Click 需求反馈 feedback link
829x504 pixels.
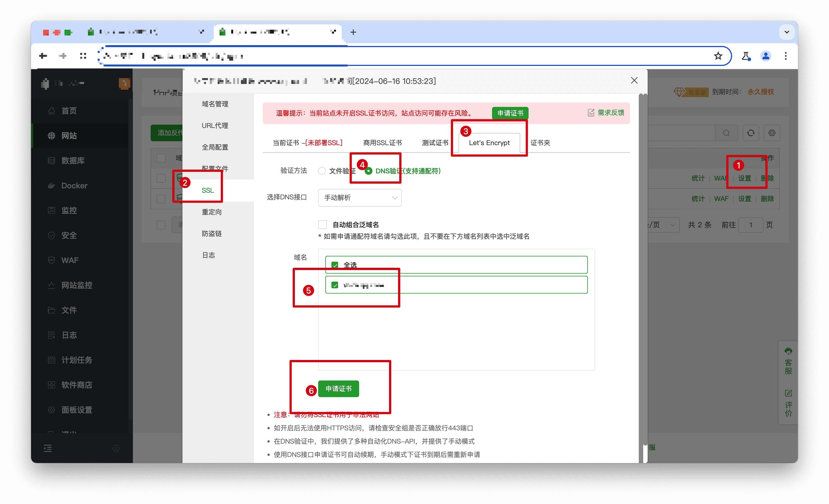(606, 113)
